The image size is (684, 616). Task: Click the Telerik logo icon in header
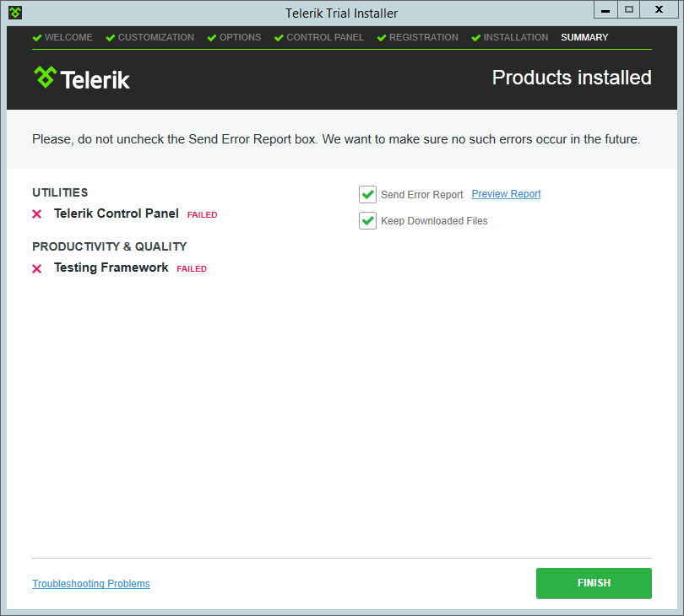pos(45,78)
